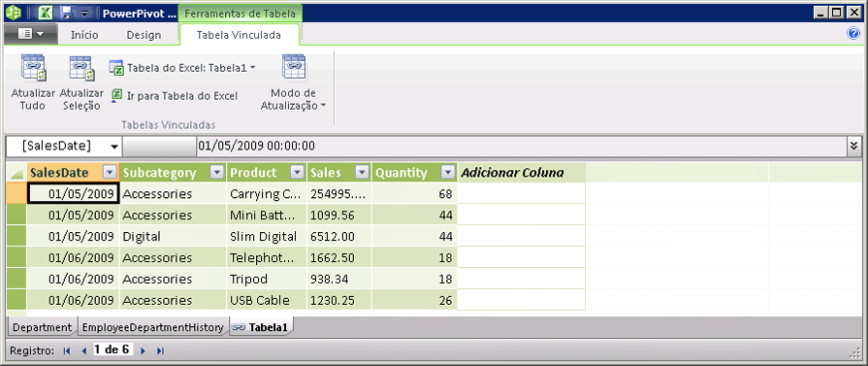This screenshot has width=868, height=366.
Task: Click the Sales value 6512.00
Action: [x=339, y=236]
